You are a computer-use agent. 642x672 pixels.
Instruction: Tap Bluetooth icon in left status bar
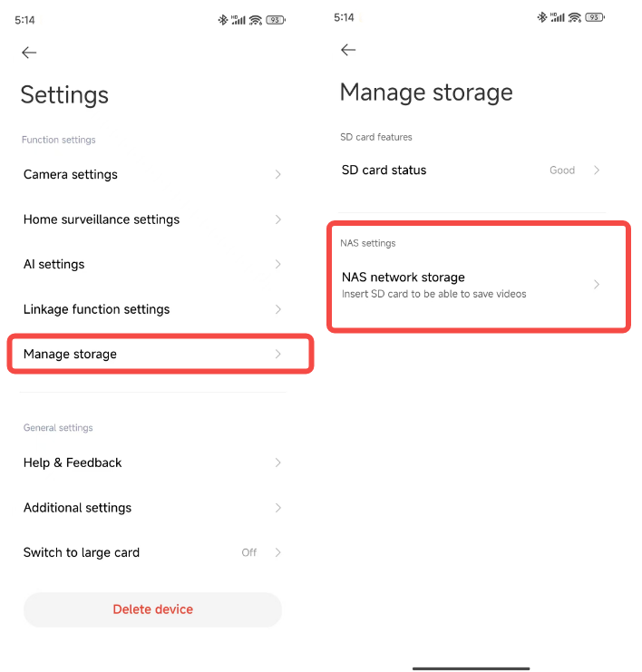coord(223,19)
